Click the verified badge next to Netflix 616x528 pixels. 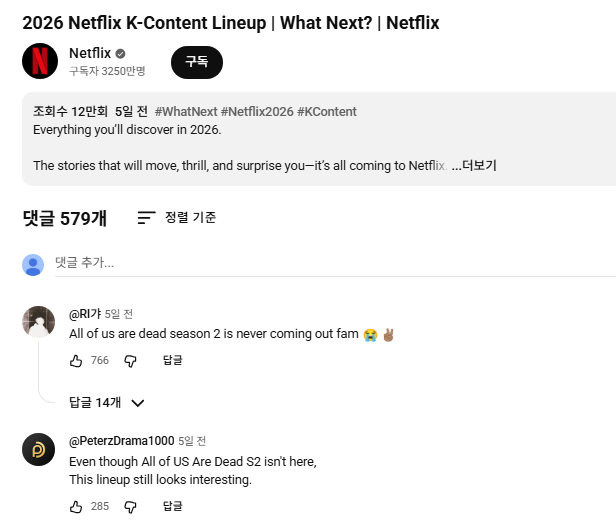121,53
